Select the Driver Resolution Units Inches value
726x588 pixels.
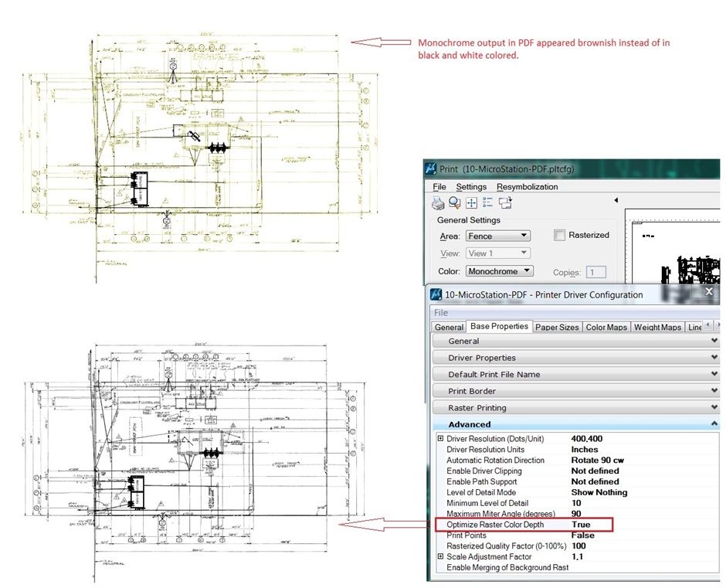click(x=585, y=450)
